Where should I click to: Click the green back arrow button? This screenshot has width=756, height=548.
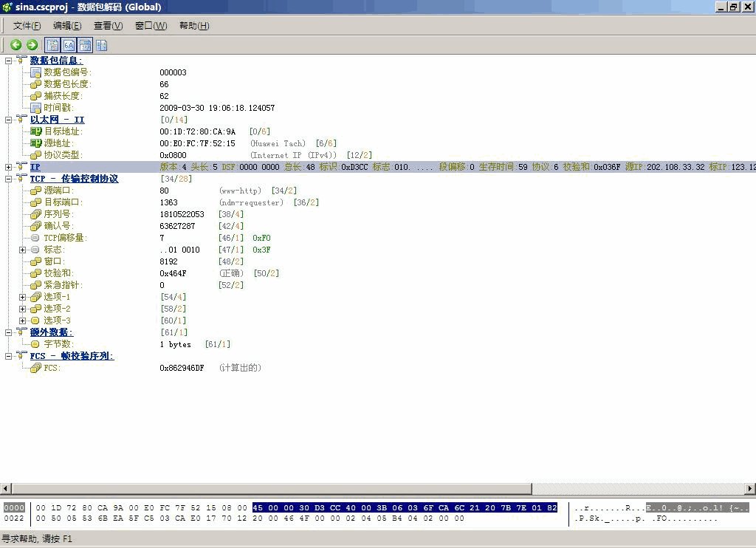coord(16,45)
